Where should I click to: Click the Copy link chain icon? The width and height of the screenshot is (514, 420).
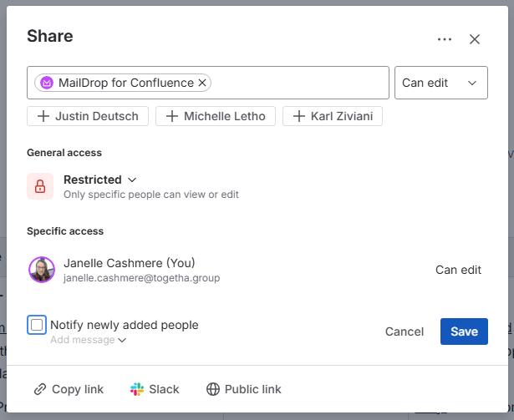(40, 389)
